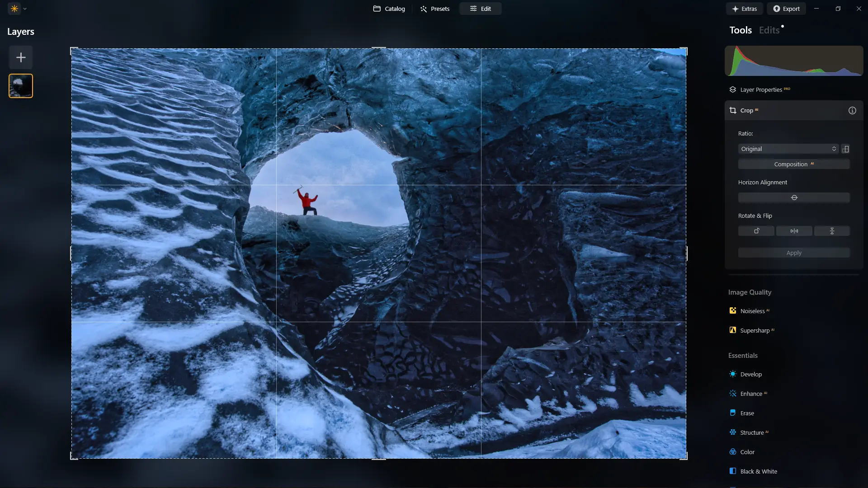Expand the app logo menu arrow
This screenshot has height=488, width=868.
(x=25, y=9)
